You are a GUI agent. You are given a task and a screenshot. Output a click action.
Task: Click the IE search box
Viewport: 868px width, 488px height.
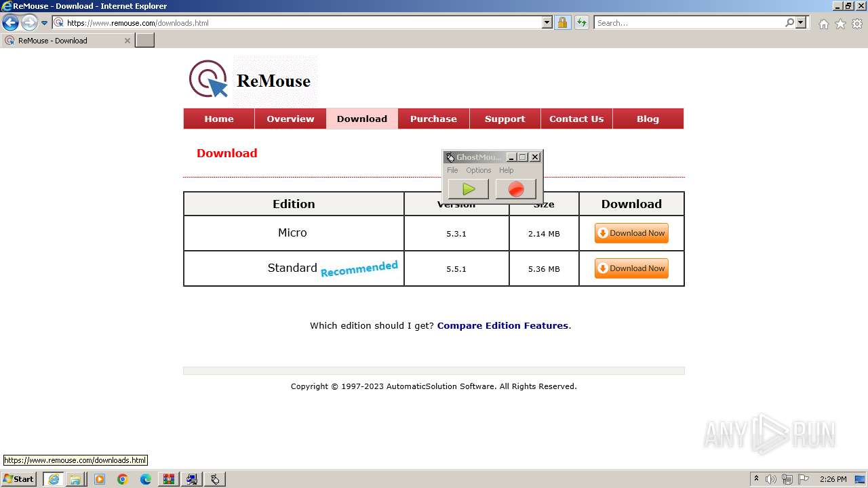tap(689, 23)
